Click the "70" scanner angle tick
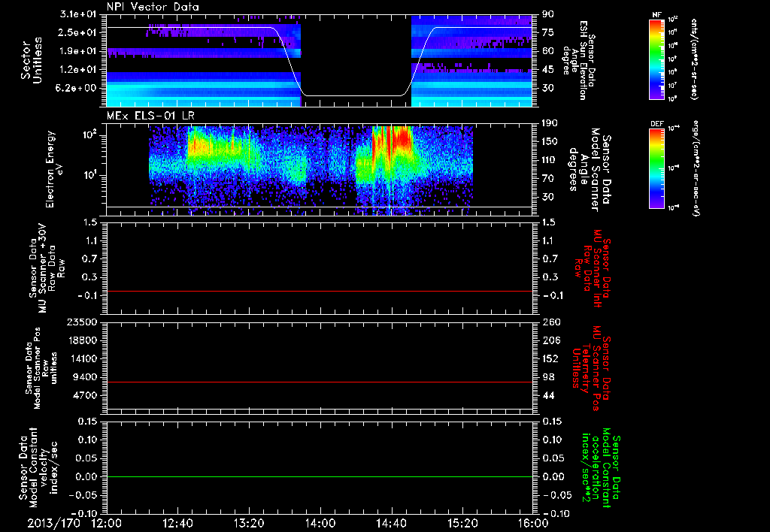The width and height of the screenshot is (770, 532). point(548,179)
